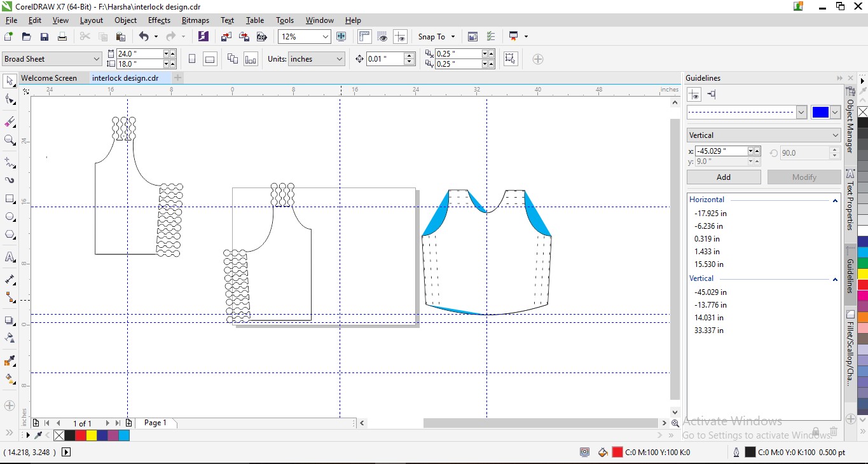The height and width of the screenshot is (464, 868).
Task: Toggle guideline visibility in Guidelines docker
Action: [694, 95]
